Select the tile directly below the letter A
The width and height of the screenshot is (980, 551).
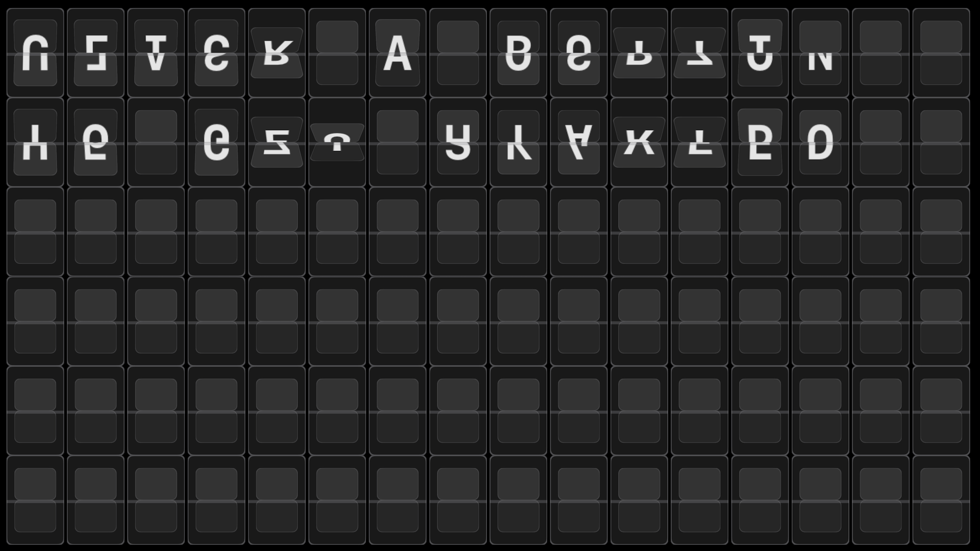pyautogui.click(x=398, y=142)
